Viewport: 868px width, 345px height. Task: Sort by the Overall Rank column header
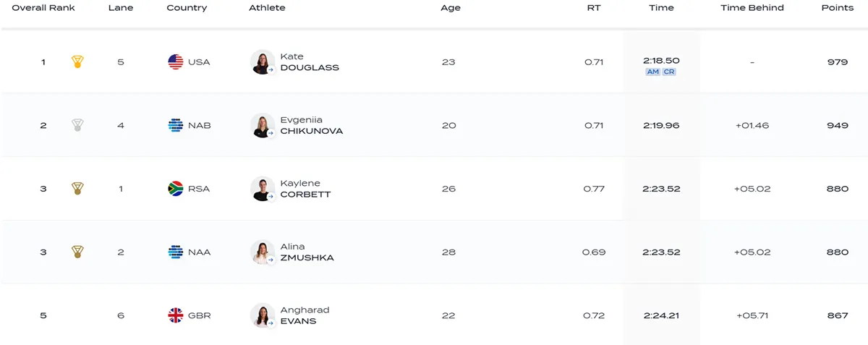(x=43, y=8)
